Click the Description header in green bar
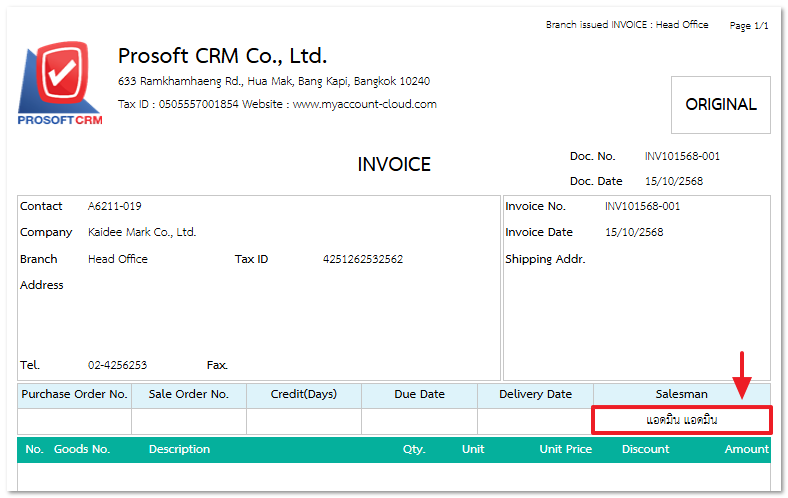Image resolution: width=788 pixels, height=498 pixels. 179,449
